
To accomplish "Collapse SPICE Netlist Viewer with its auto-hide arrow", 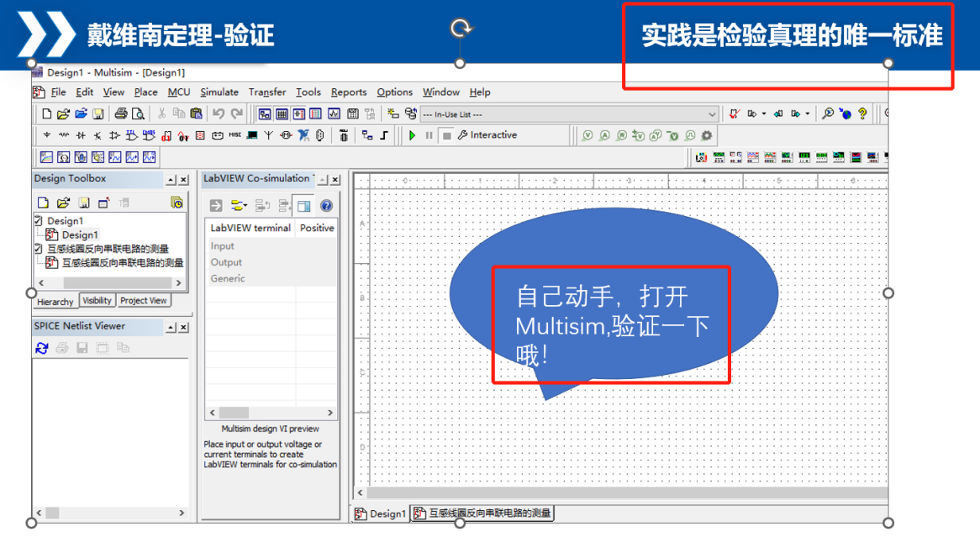I will click(x=171, y=327).
